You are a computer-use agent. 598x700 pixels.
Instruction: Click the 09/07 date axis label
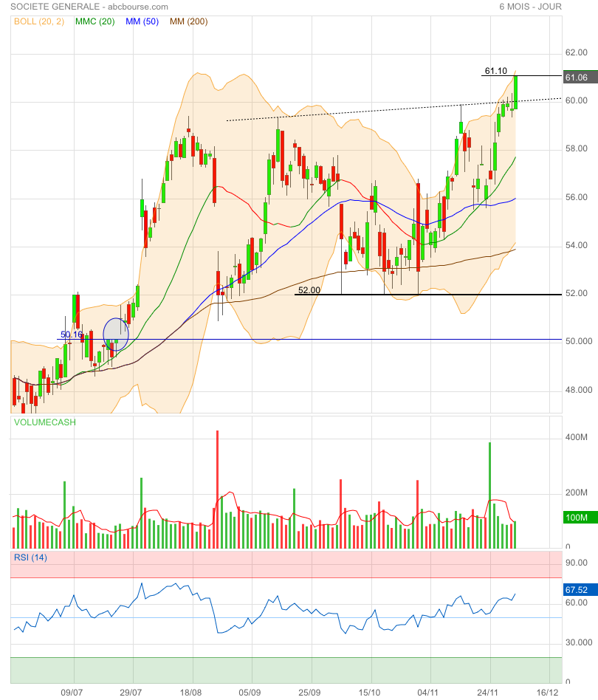[x=72, y=693]
